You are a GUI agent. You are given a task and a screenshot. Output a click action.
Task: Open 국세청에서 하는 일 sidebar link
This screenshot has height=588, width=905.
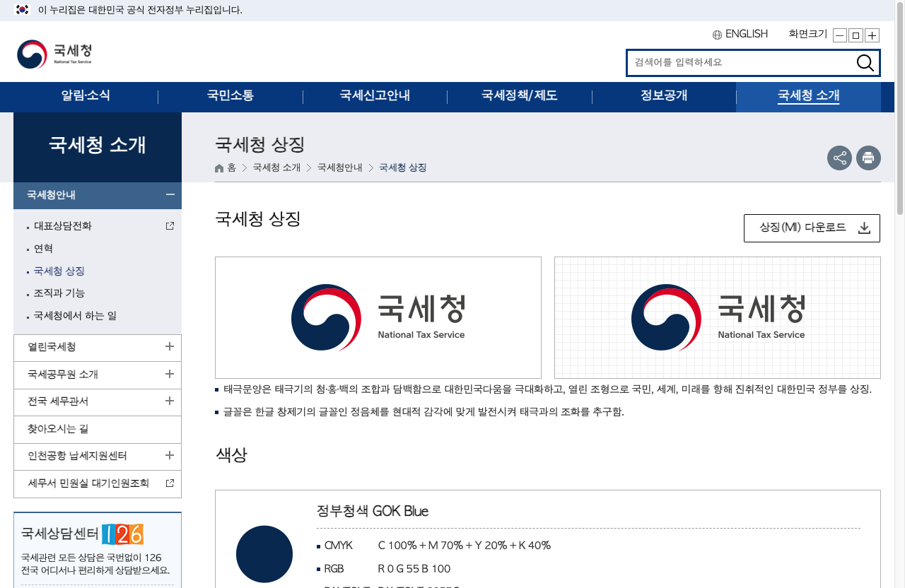76,315
